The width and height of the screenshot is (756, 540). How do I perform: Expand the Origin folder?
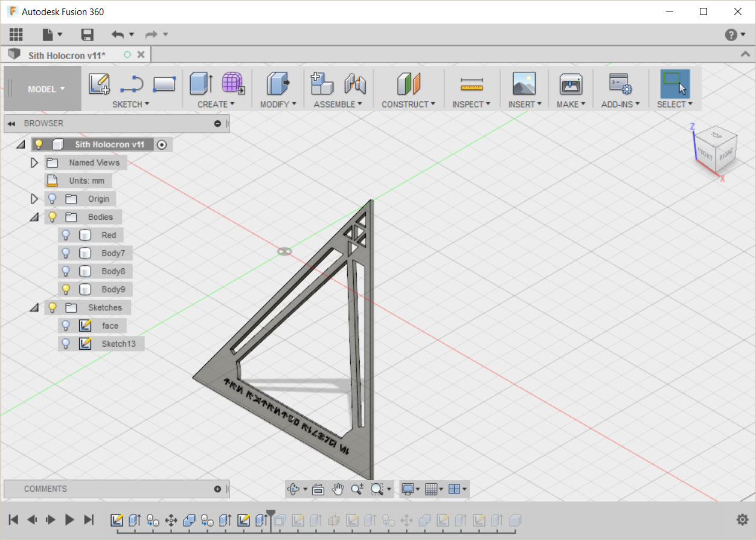tap(34, 199)
